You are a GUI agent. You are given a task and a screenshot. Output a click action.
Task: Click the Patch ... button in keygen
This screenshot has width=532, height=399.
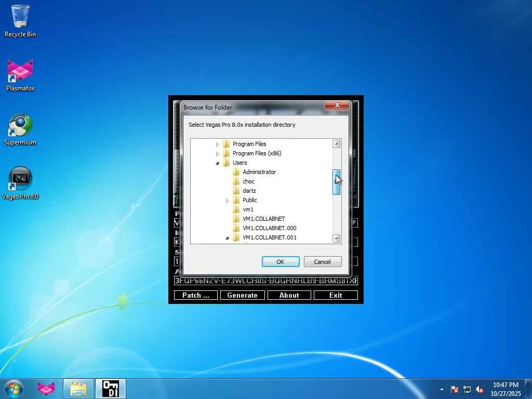(196, 295)
